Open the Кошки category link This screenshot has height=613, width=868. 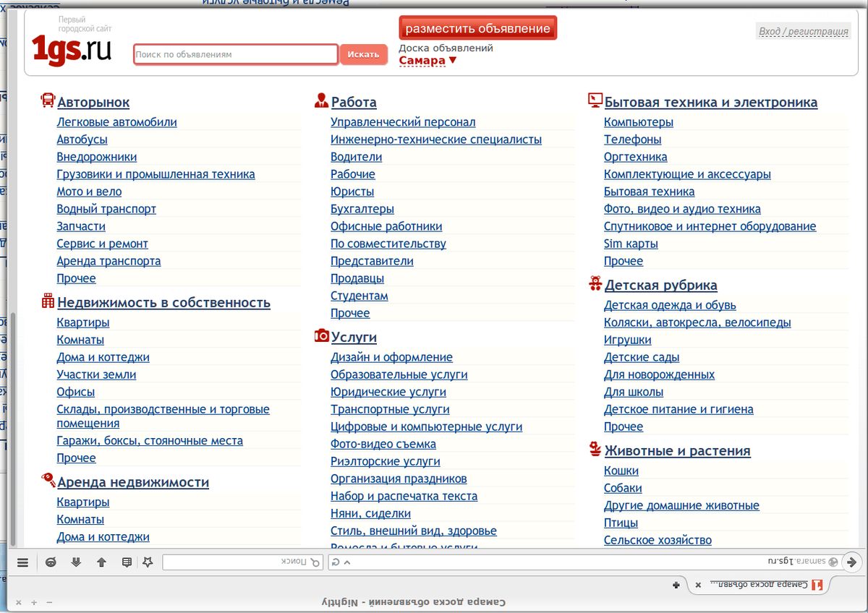621,471
